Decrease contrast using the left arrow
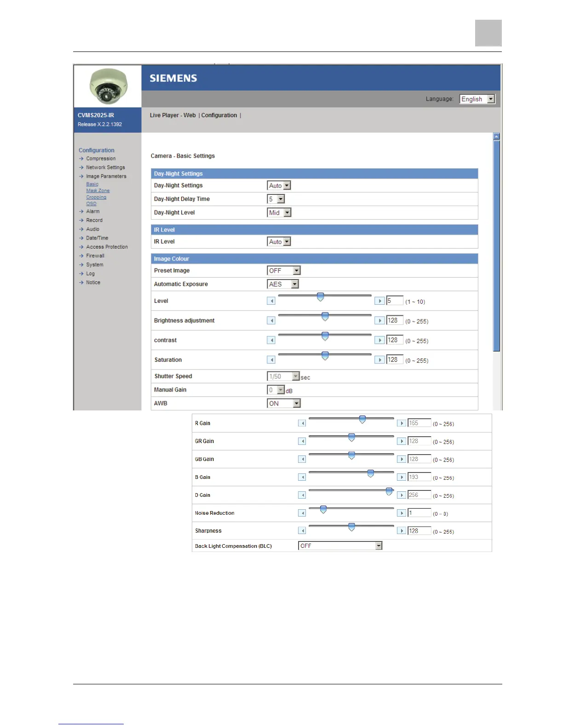 (271, 340)
